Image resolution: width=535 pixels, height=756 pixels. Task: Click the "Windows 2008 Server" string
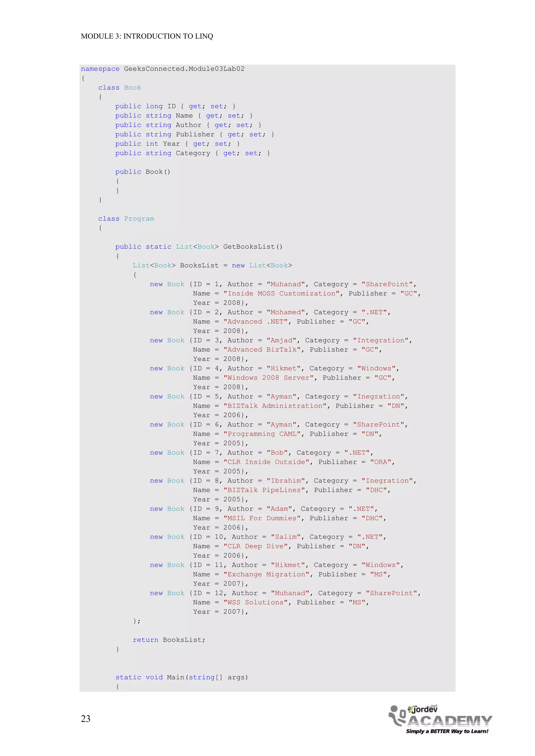(x=269, y=378)
